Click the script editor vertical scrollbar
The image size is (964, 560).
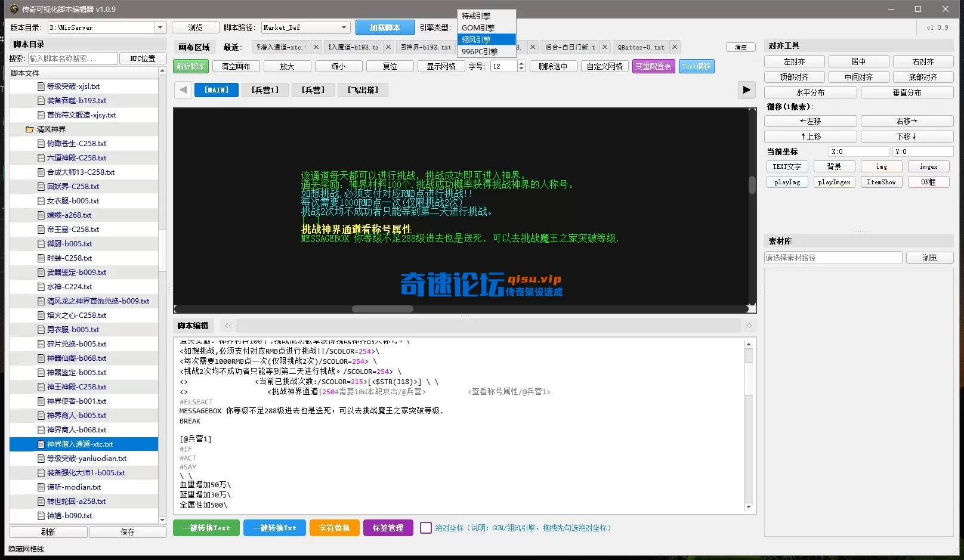click(749, 425)
